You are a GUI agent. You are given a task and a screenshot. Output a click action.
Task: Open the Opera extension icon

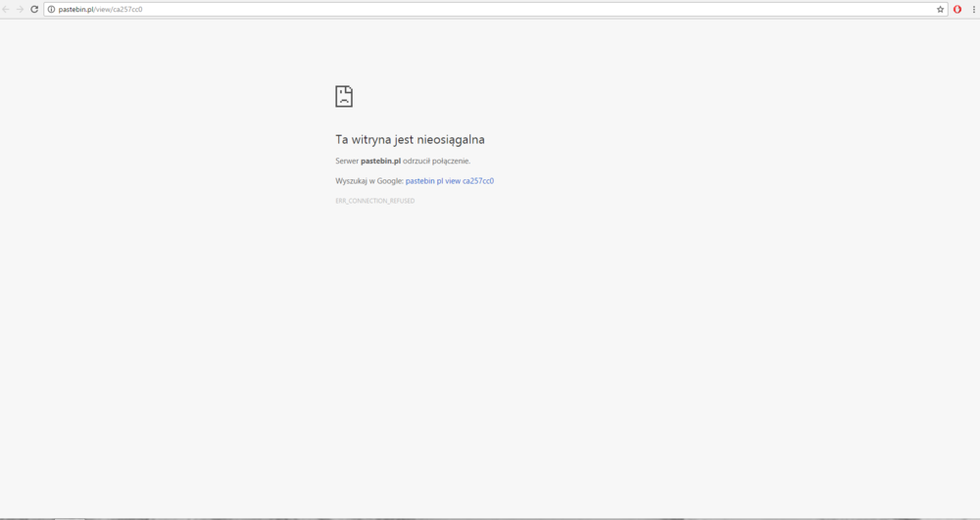(x=956, y=10)
